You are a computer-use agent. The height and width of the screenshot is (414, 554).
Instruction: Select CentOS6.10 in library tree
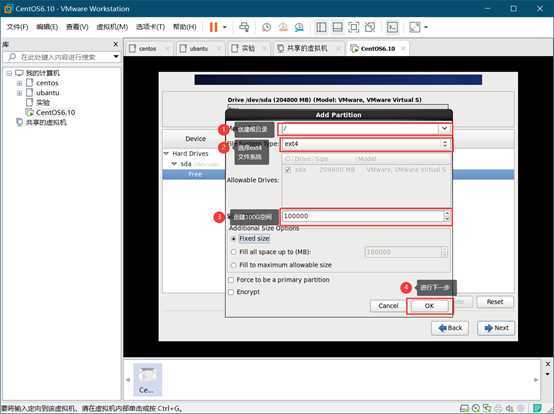51,113
